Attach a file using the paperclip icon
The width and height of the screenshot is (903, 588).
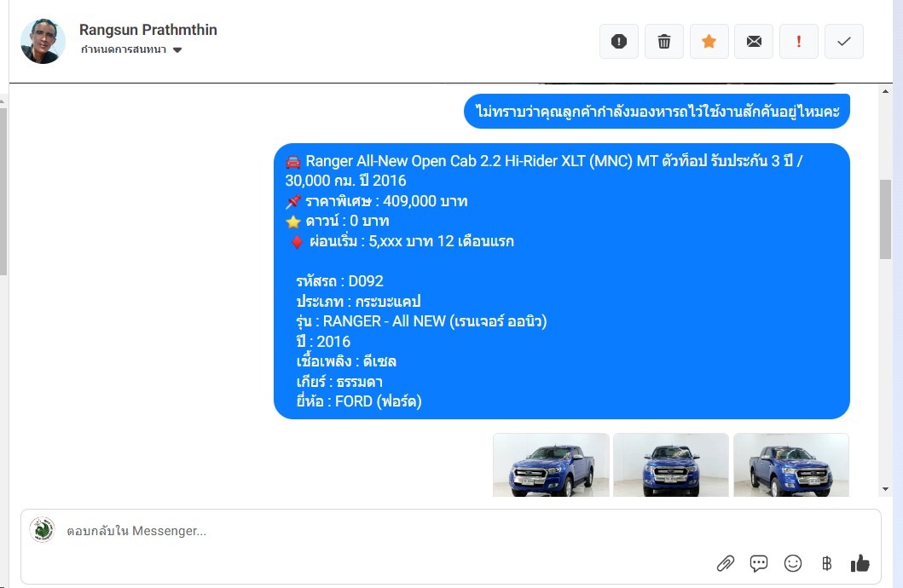coord(725,563)
